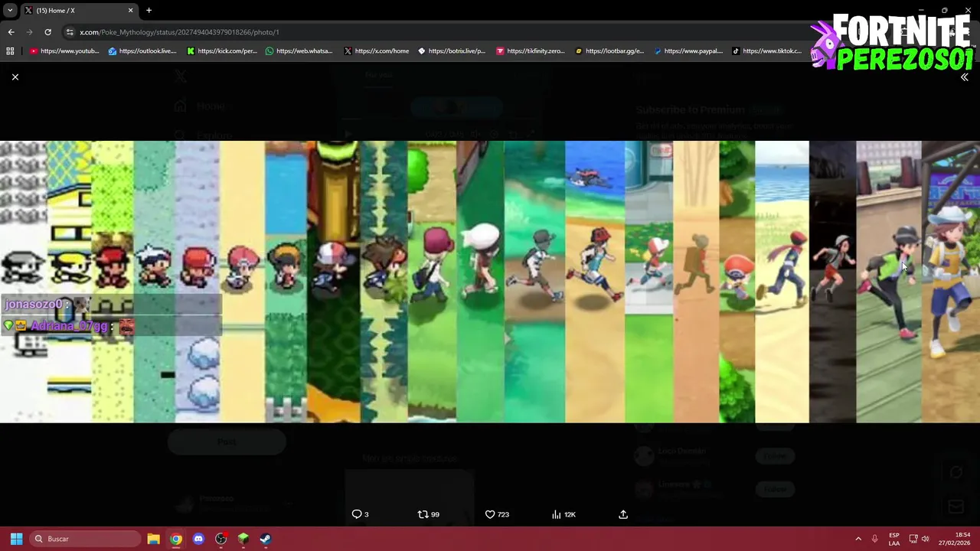980x551 pixels.
Task: Open the botrix.live bookmark
Action: pyautogui.click(x=452, y=51)
